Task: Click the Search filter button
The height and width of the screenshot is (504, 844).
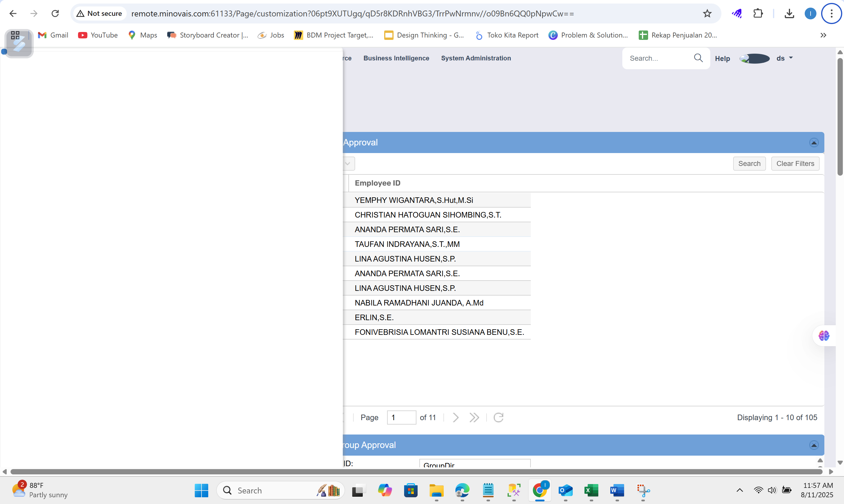Action: pos(749,164)
